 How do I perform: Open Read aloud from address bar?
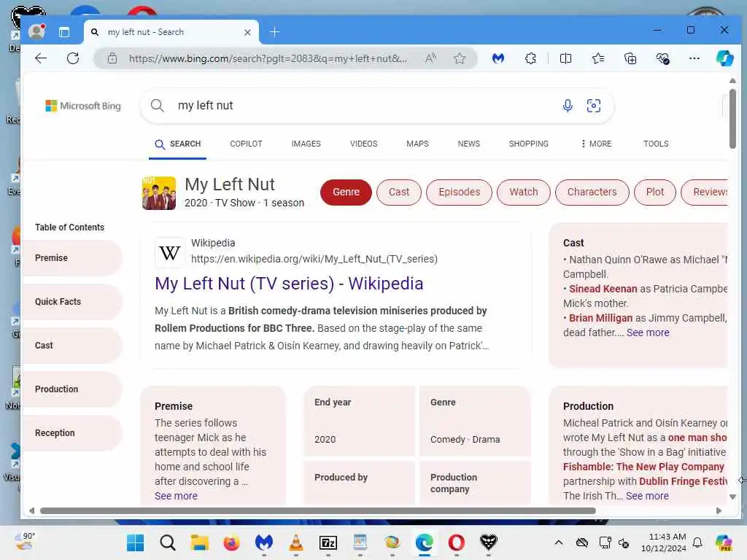point(430,58)
